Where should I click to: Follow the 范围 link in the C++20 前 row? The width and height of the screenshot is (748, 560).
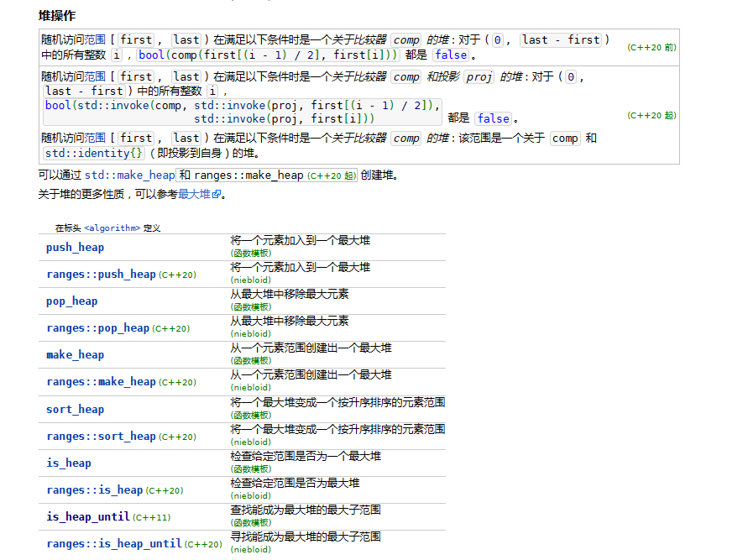point(95,39)
